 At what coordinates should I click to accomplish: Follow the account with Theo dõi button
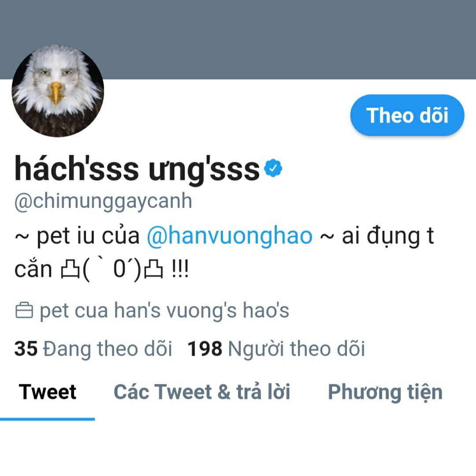(407, 115)
